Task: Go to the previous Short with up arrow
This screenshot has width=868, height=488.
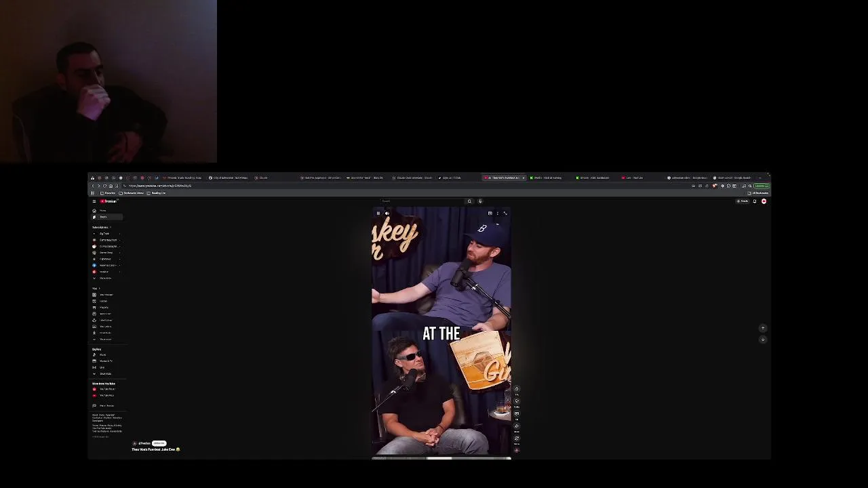Action: [x=763, y=328]
